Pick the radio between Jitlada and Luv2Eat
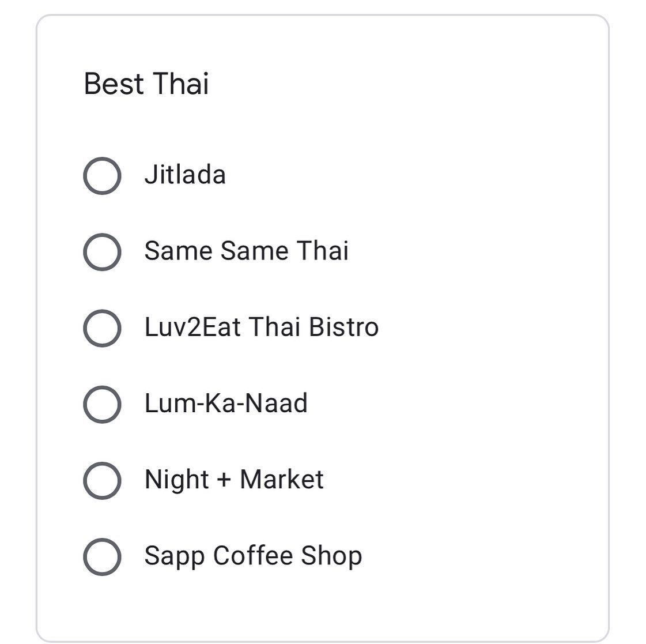Viewport: 646px width, 644px height. [x=102, y=251]
